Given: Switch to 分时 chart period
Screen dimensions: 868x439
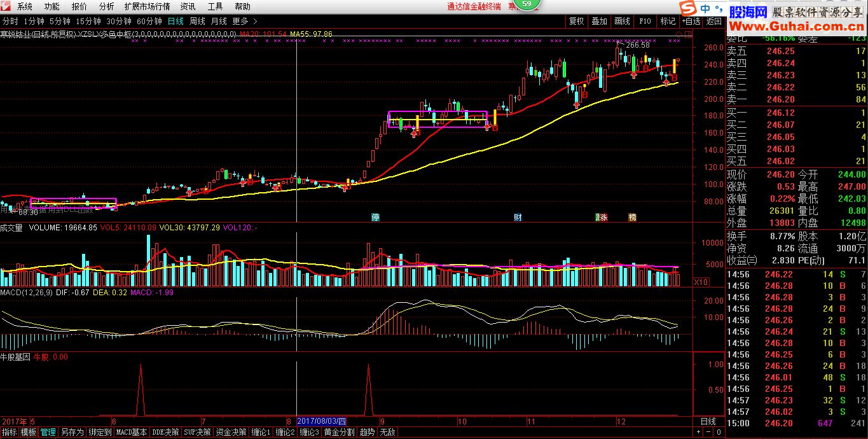Looking at the screenshot, I should tap(10, 21).
